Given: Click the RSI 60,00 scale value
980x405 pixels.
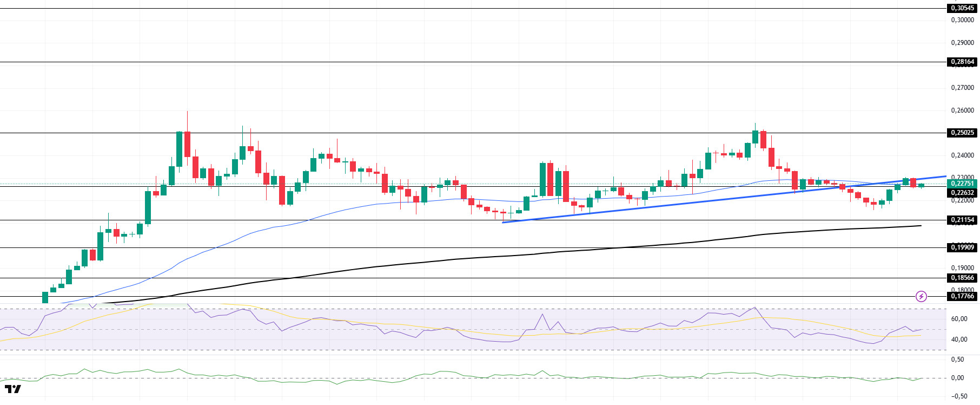Looking at the screenshot, I should (x=959, y=319).
